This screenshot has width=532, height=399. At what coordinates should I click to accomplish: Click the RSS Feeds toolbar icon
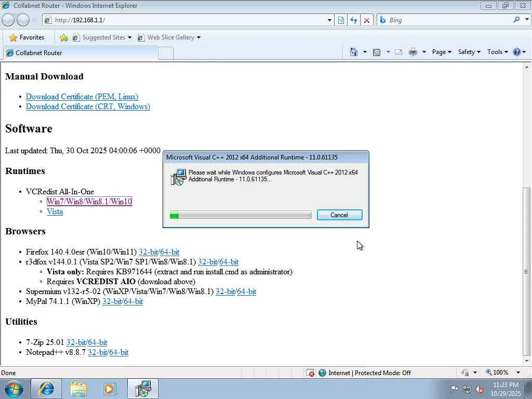coord(377,52)
